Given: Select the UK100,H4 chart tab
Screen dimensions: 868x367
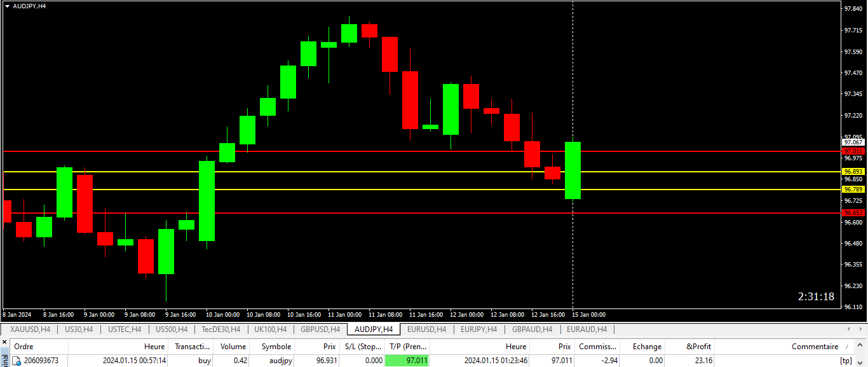Looking at the screenshot, I should (270, 329).
